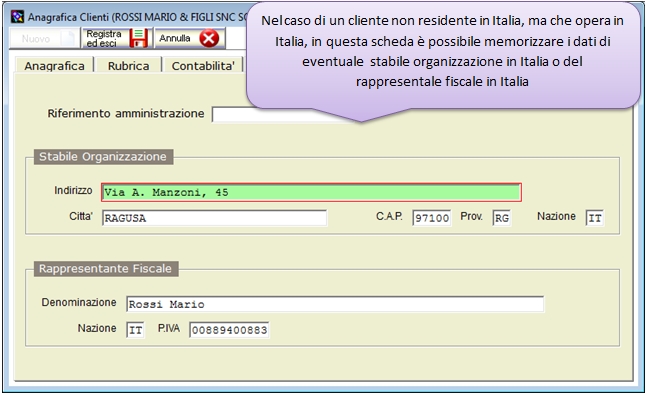The height and width of the screenshot is (395, 647).
Task: Click the Nazione field in Stabile Organizzazione
Action: pyautogui.click(x=595, y=218)
